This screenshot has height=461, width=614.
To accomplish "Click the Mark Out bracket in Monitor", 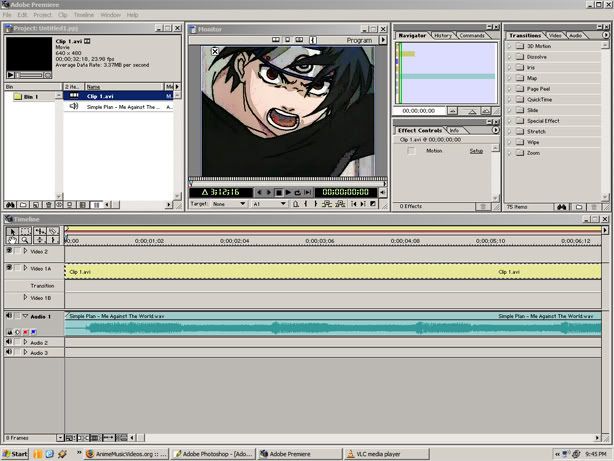I will click(316, 204).
